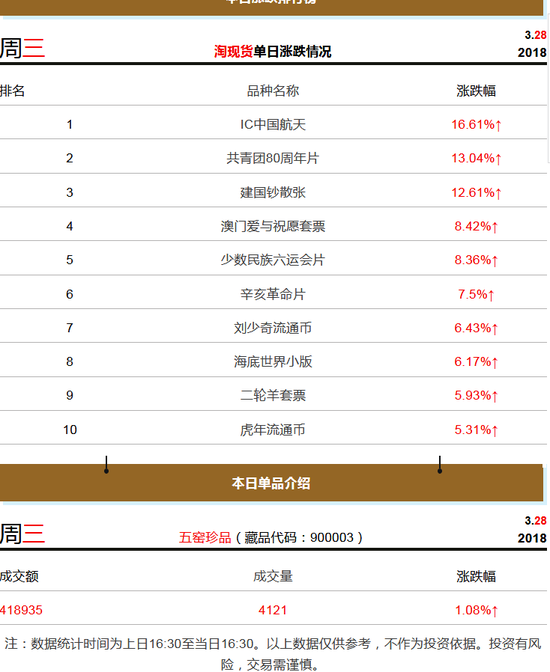Viewport: 550px width, 672px height.
Task: Click the 2018 year beside 淘现货 title
Action: 532,52
